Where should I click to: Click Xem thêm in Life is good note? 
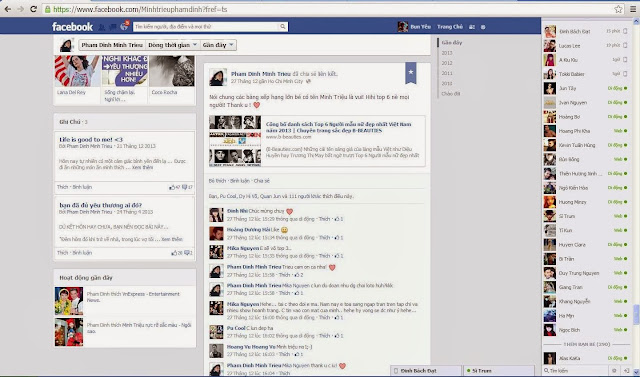pyautogui.click(x=142, y=167)
